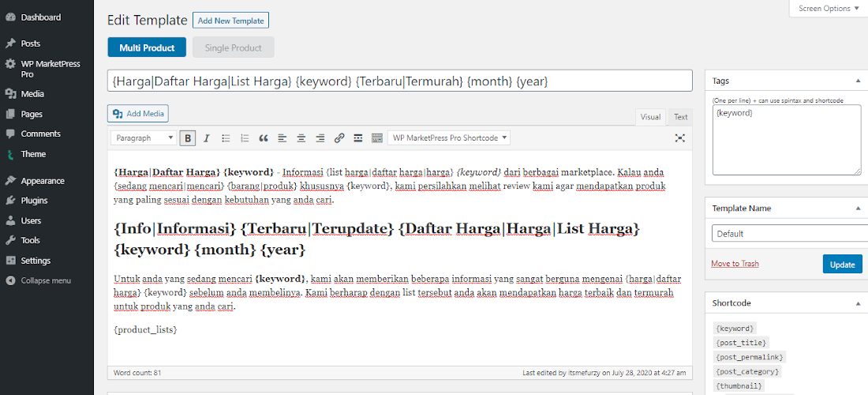The image size is (868, 395).
Task: Collapse the Tags metabox
Action: [x=858, y=81]
